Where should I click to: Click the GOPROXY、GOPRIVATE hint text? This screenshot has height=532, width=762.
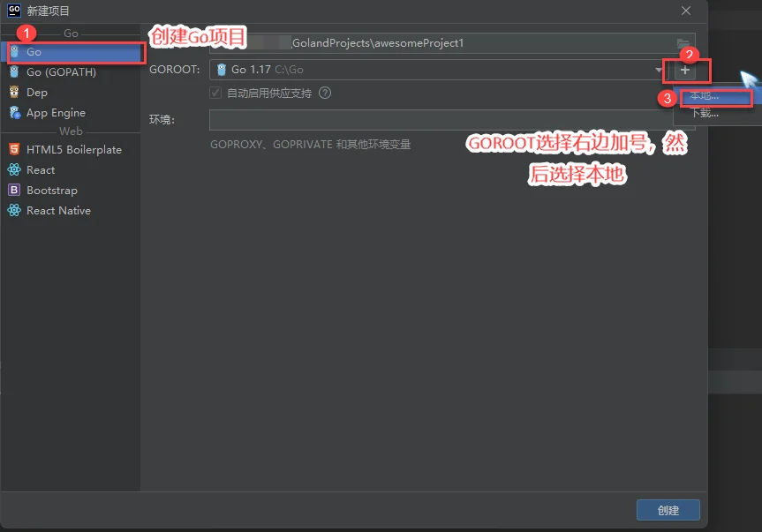[310, 144]
